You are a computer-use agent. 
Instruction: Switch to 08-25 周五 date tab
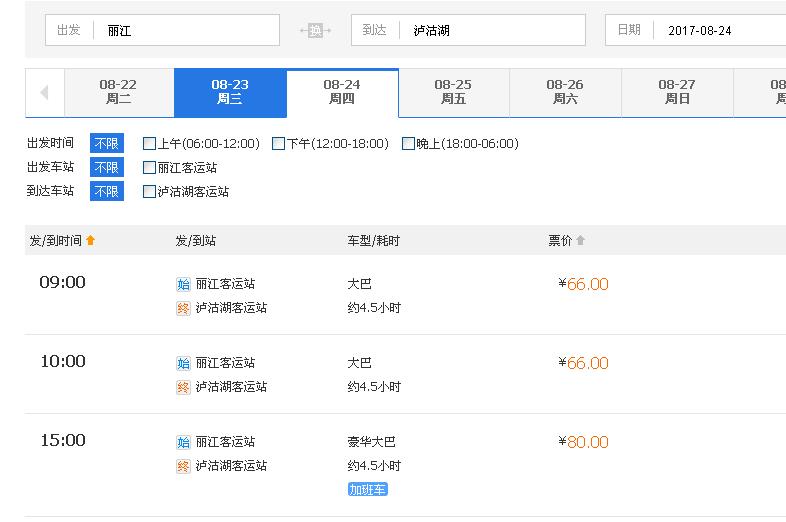(454, 92)
